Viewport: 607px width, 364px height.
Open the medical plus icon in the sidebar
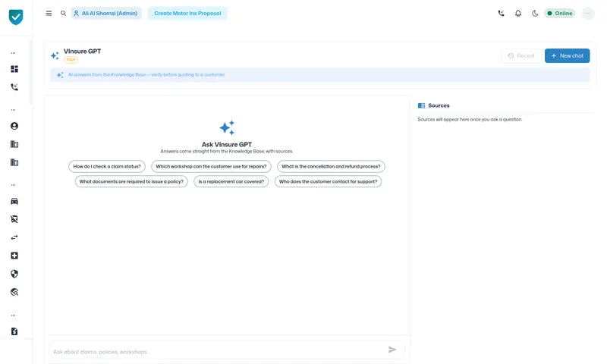[14, 256]
